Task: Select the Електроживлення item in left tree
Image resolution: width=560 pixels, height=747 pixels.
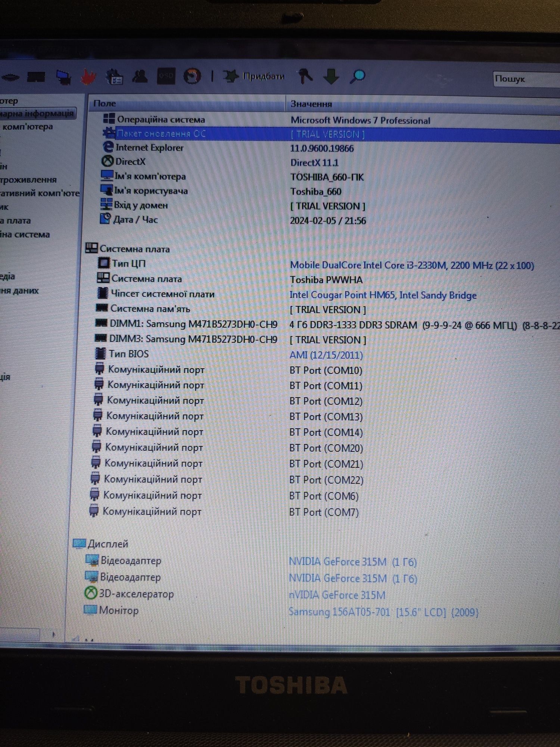Action: click(x=28, y=180)
